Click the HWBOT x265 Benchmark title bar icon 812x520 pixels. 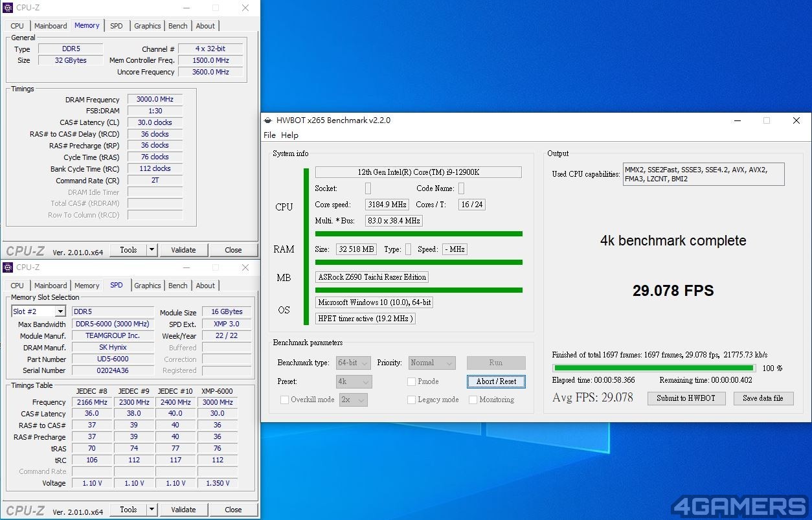click(x=268, y=120)
